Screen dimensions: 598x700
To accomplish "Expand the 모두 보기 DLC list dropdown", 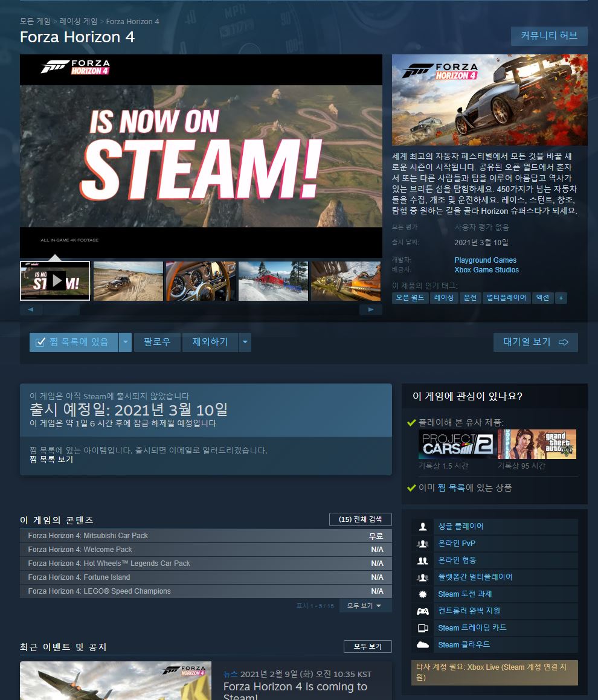I will [x=365, y=605].
